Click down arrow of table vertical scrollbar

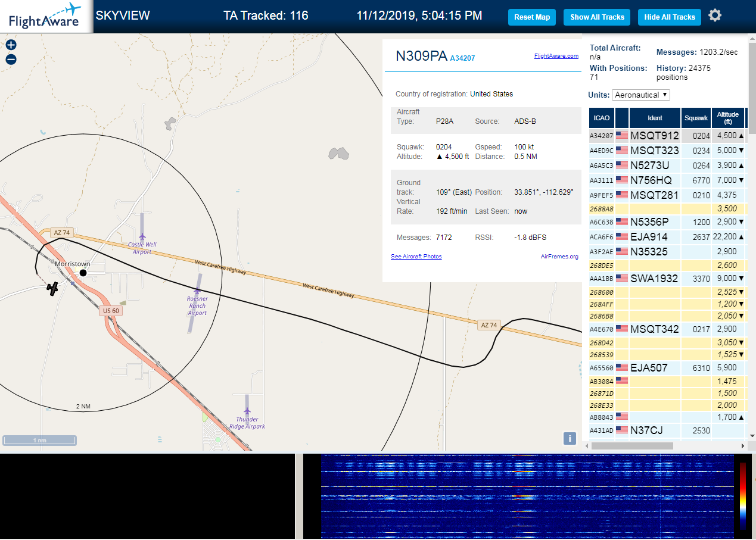[751, 436]
